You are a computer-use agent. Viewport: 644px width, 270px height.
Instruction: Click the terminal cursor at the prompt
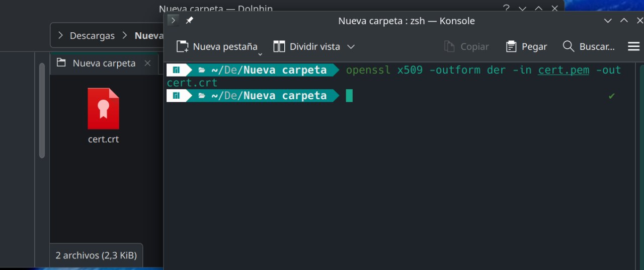point(349,96)
